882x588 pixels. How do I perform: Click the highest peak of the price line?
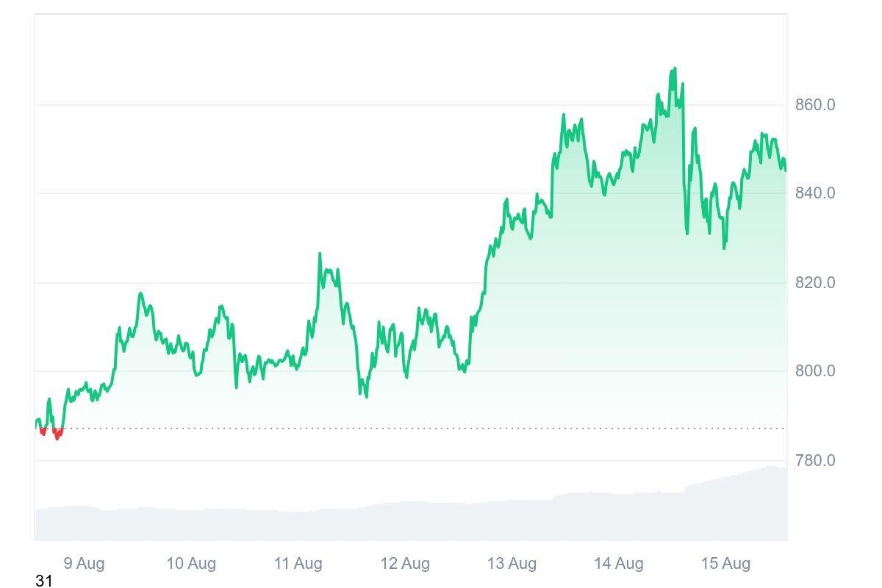(x=674, y=70)
